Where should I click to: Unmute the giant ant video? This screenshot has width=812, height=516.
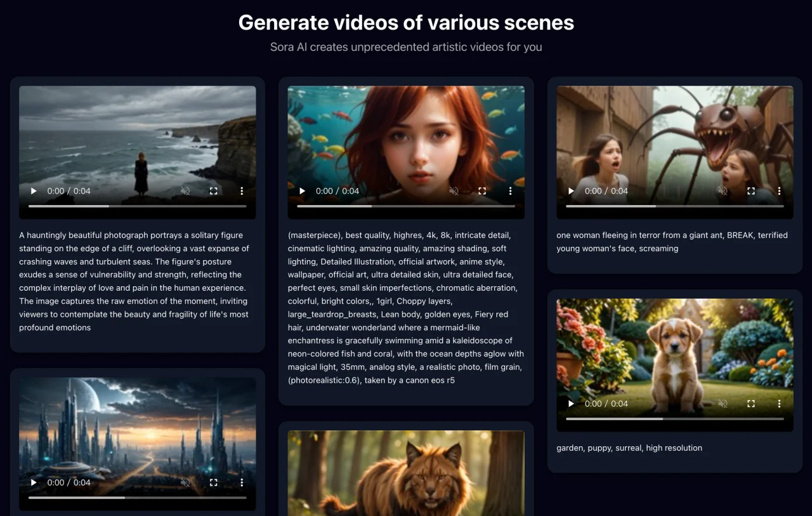tap(723, 191)
